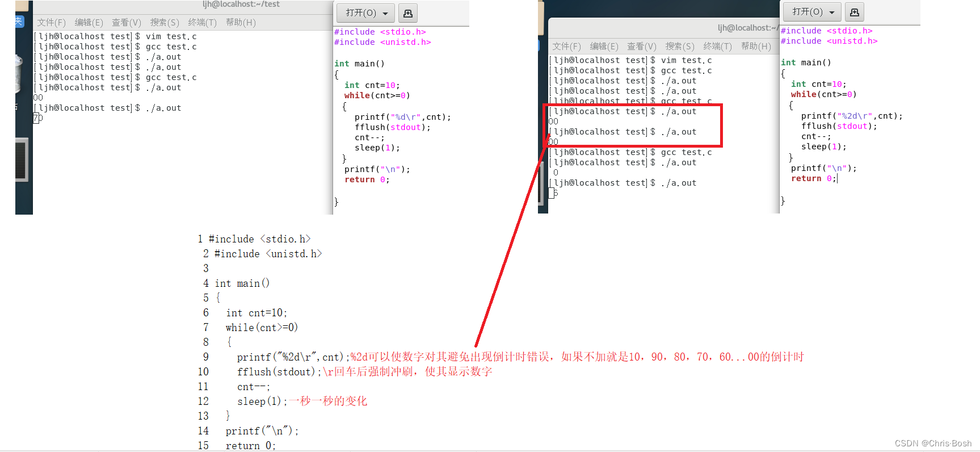Click red comment '\r回车后强制冲刷'

point(407,371)
